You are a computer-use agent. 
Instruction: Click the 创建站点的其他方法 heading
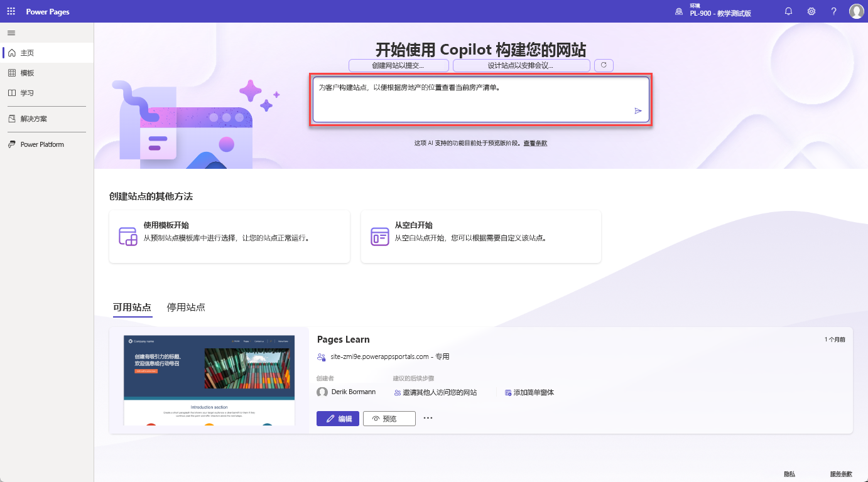click(x=151, y=196)
